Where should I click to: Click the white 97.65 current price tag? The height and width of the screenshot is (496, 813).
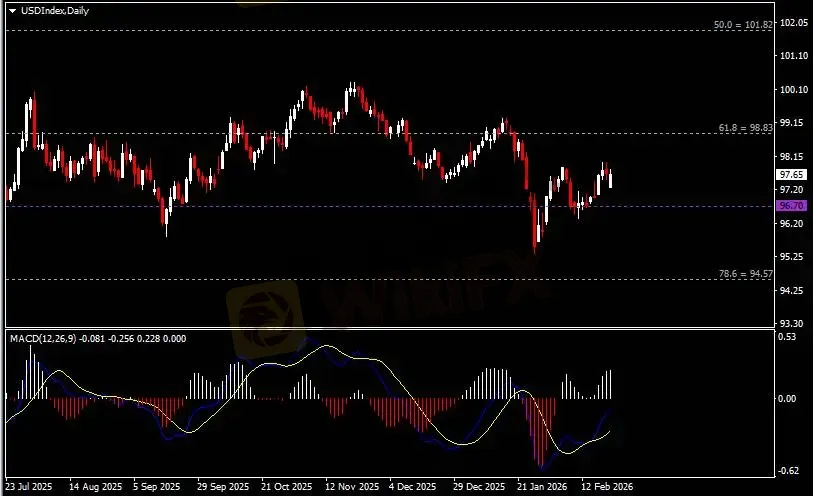[x=792, y=175]
